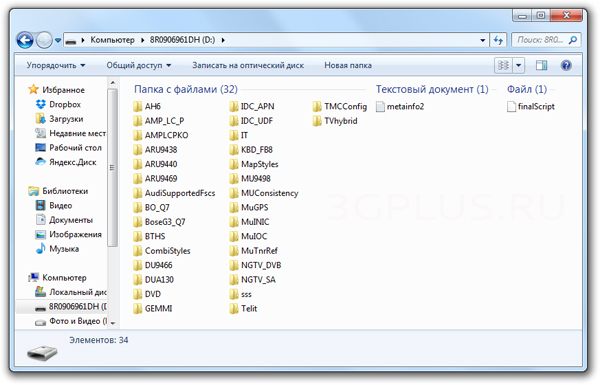
Task: Expand arrow after 8R0906961DH (D:) breadcrumb
Action: 223,40
